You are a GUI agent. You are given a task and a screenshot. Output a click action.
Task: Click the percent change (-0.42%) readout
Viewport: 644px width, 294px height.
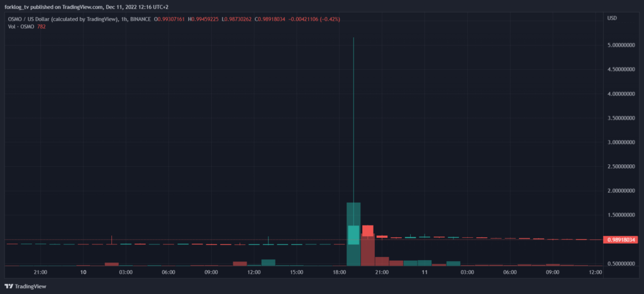(329, 19)
